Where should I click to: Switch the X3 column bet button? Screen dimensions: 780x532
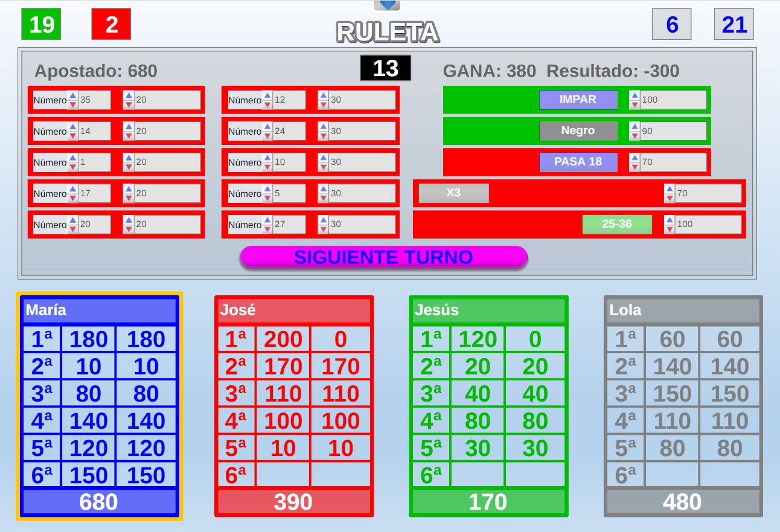click(453, 193)
